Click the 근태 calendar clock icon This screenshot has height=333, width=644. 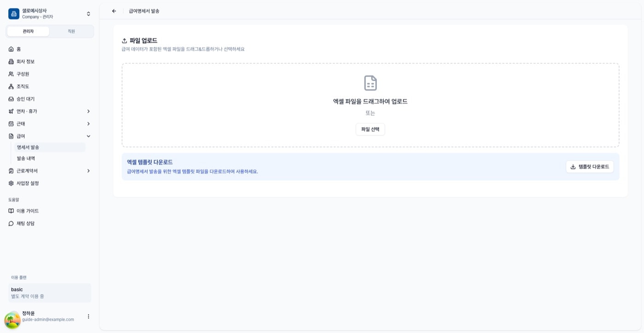11,123
